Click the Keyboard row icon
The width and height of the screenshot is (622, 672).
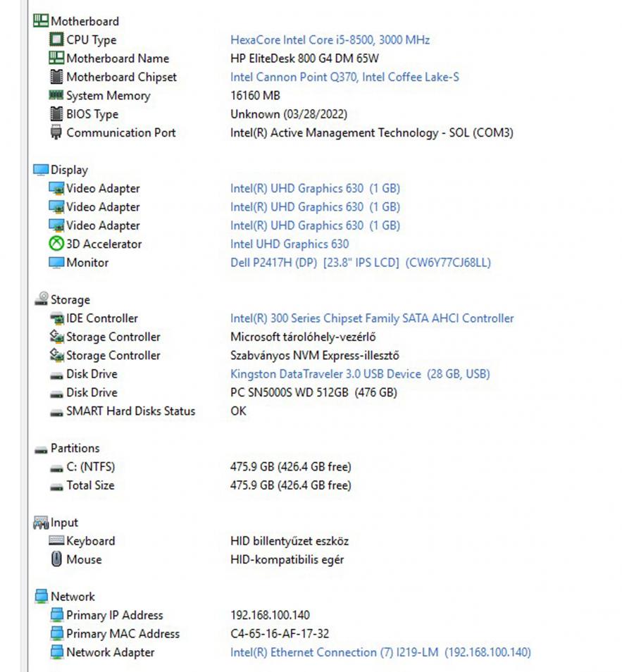(56, 540)
